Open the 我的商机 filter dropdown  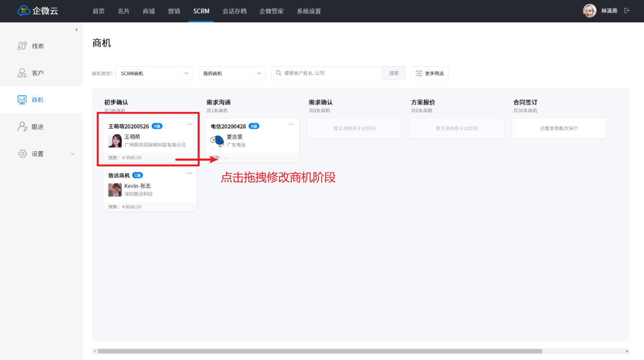[232, 73]
